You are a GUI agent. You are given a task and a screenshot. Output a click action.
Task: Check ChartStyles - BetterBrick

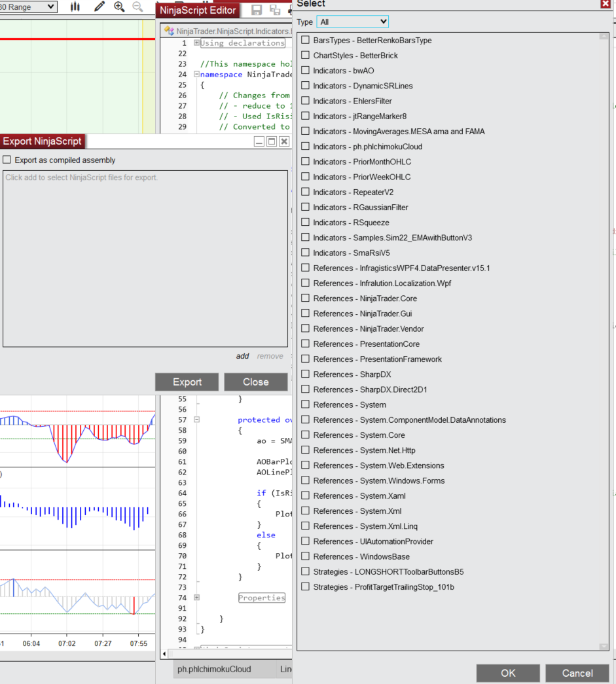point(306,55)
